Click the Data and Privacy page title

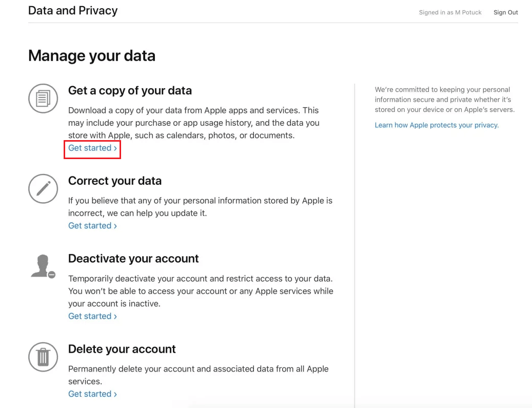click(x=73, y=11)
